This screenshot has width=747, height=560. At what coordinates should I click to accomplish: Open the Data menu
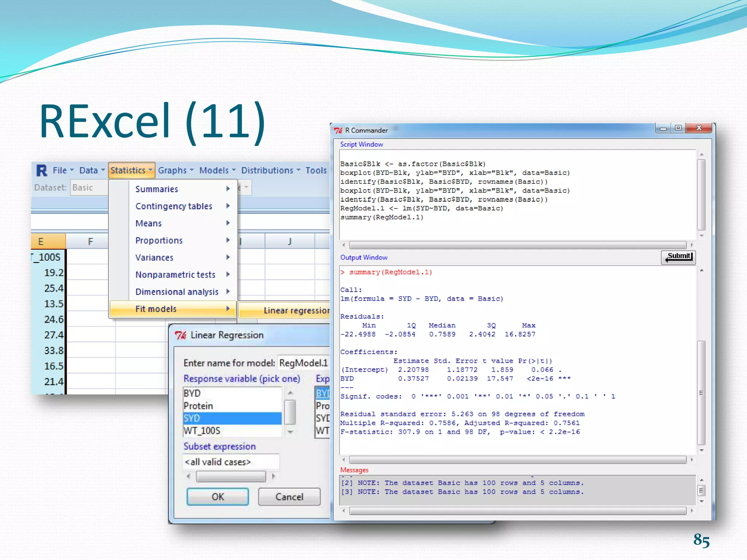click(92, 170)
